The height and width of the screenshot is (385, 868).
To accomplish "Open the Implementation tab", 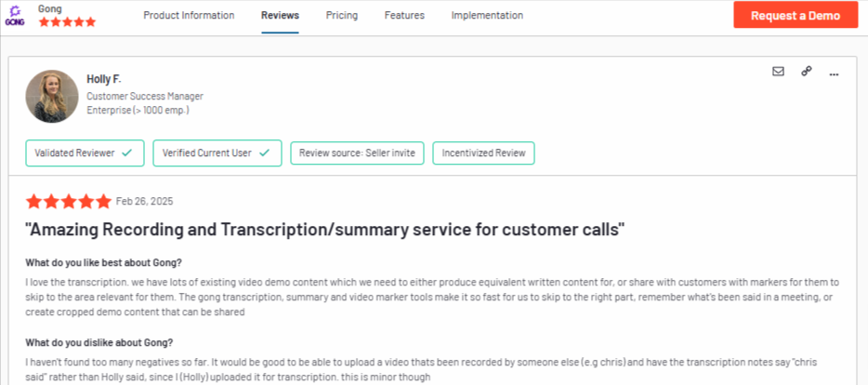I will (487, 16).
